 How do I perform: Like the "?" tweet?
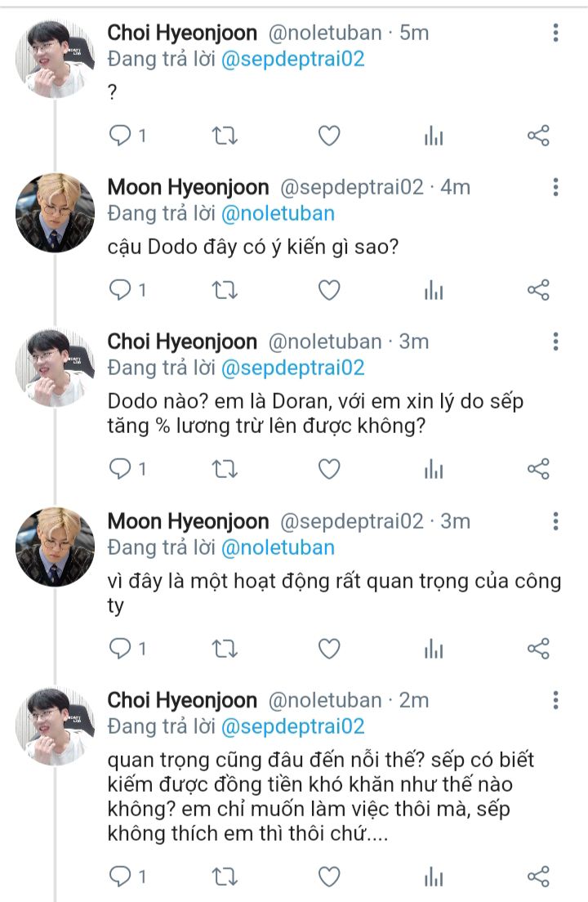pyautogui.click(x=328, y=136)
